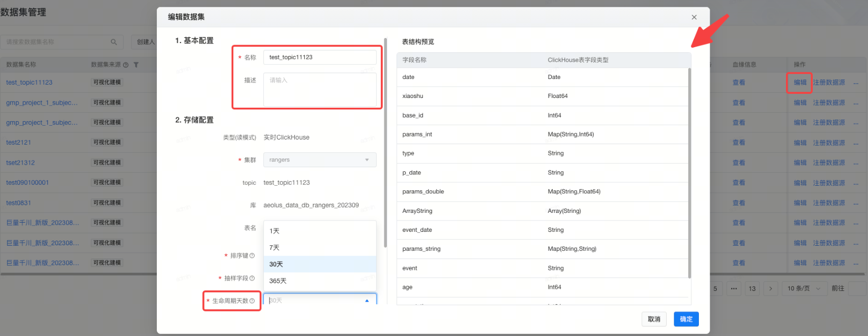Open dataset link test_topic11123

[29, 83]
